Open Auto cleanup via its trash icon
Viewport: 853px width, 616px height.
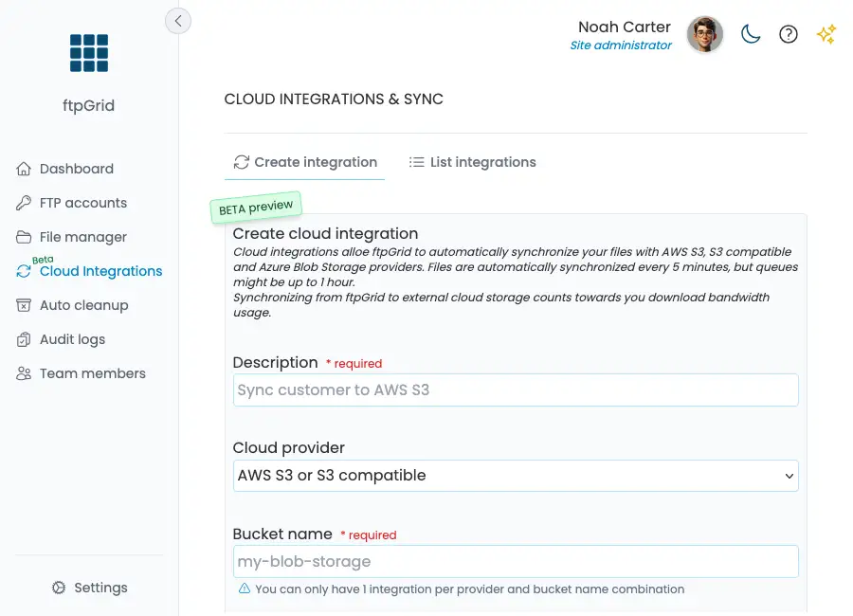pos(23,305)
